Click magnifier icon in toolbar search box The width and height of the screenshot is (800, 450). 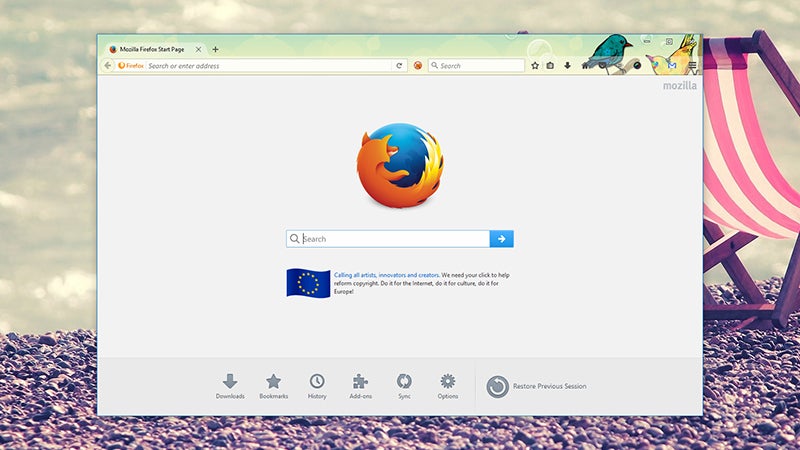(x=435, y=65)
